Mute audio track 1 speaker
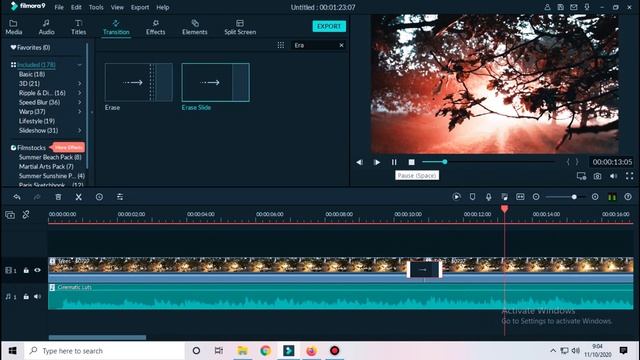 pyautogui.click(x=38, y=297)
